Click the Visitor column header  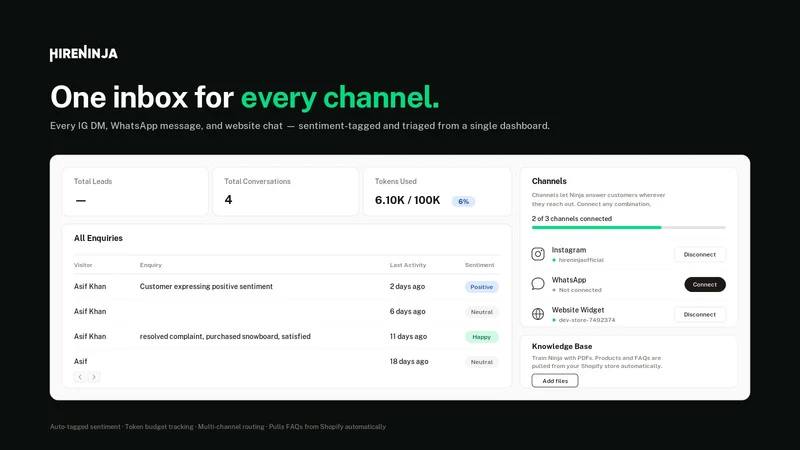pyautogui.click(x=83, y=265)
